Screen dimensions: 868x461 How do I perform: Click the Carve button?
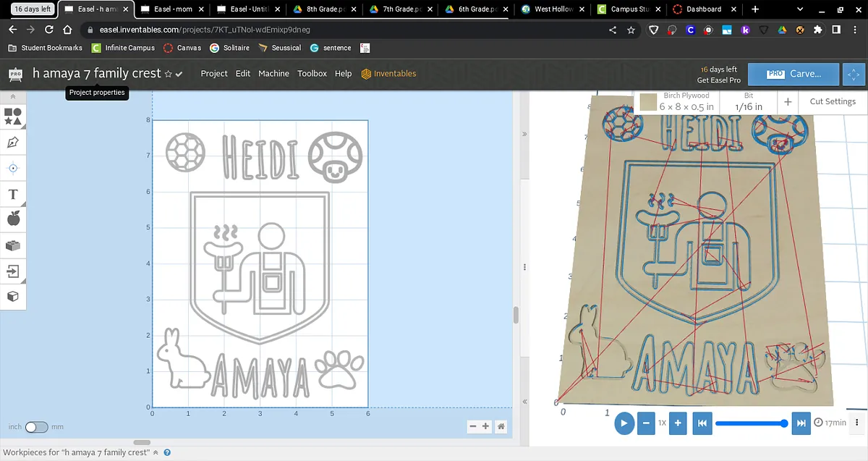pos(793,74)
